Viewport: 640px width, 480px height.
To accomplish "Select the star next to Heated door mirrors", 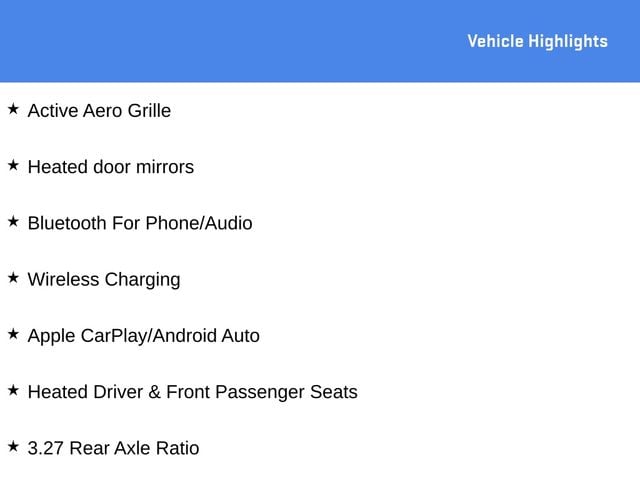I will pos(13,165).
